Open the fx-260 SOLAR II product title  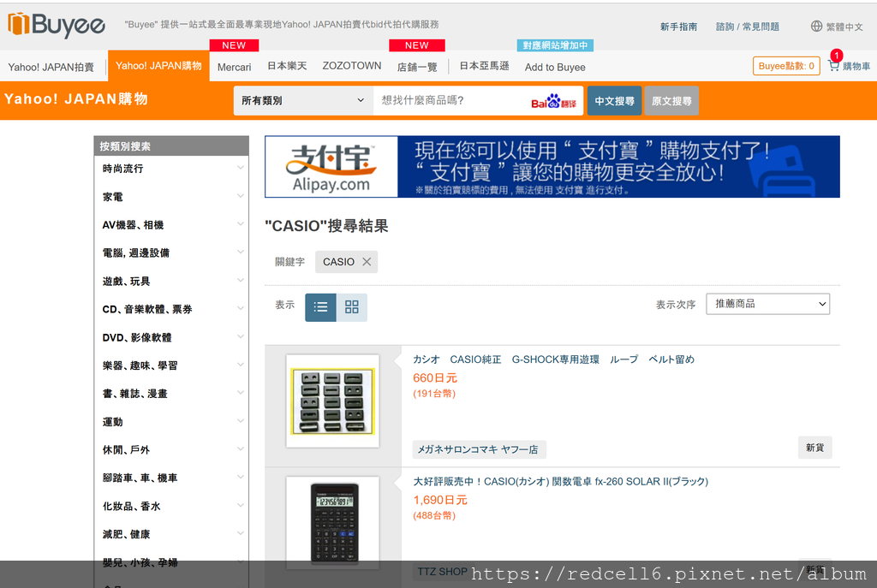point(560,481)
